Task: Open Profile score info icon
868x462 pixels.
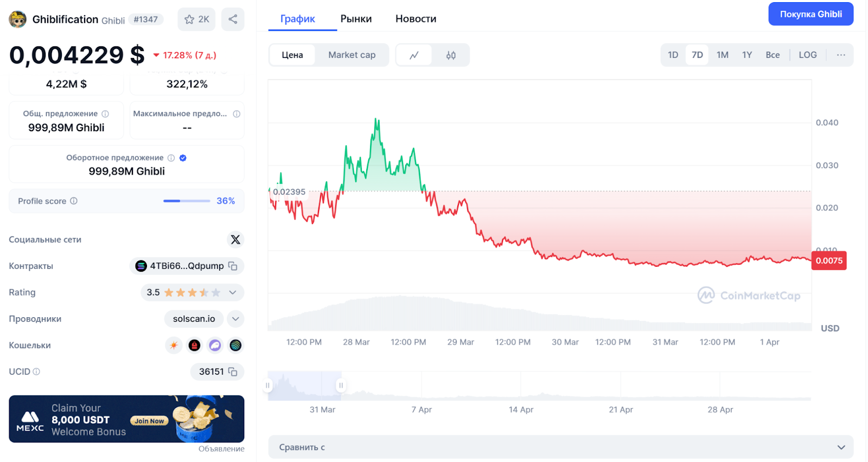Action: click(x=74, y=201)
